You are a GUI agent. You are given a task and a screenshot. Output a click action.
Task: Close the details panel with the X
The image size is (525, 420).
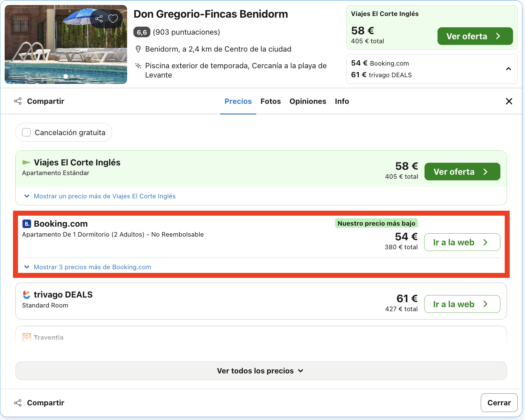click(x=509, y=101)
